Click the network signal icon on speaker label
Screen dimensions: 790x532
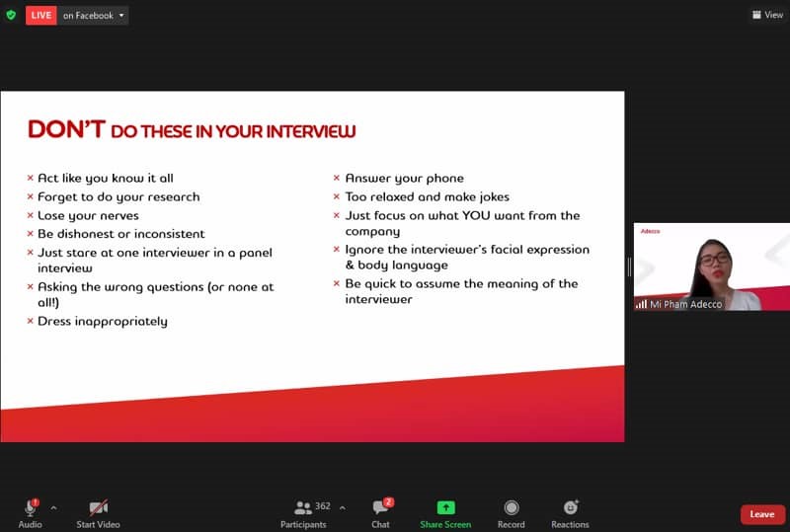[x=641, y=304]
